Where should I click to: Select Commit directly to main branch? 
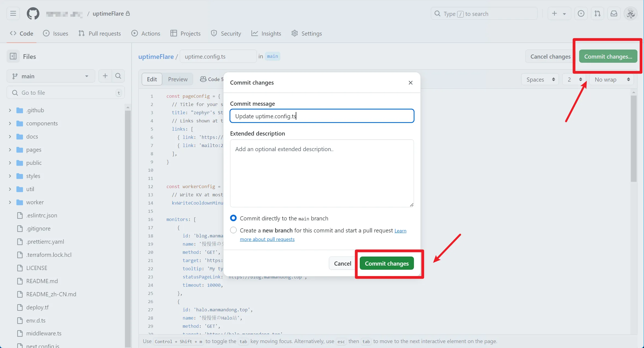tap(233, 218)
